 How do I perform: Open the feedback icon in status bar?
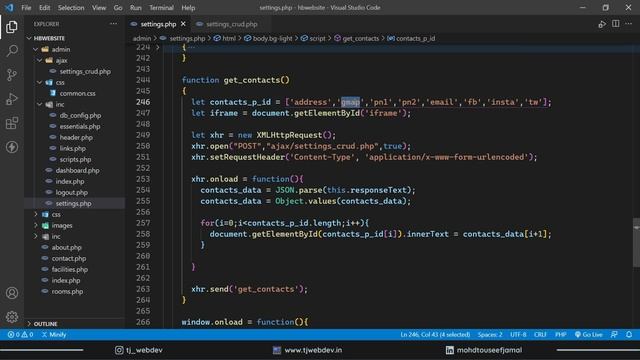point(614,335)
